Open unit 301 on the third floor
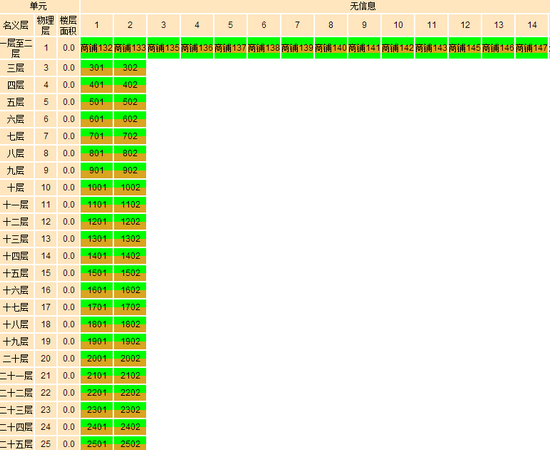The height and width of the screenshot is (450, 550). pos(96,68)
